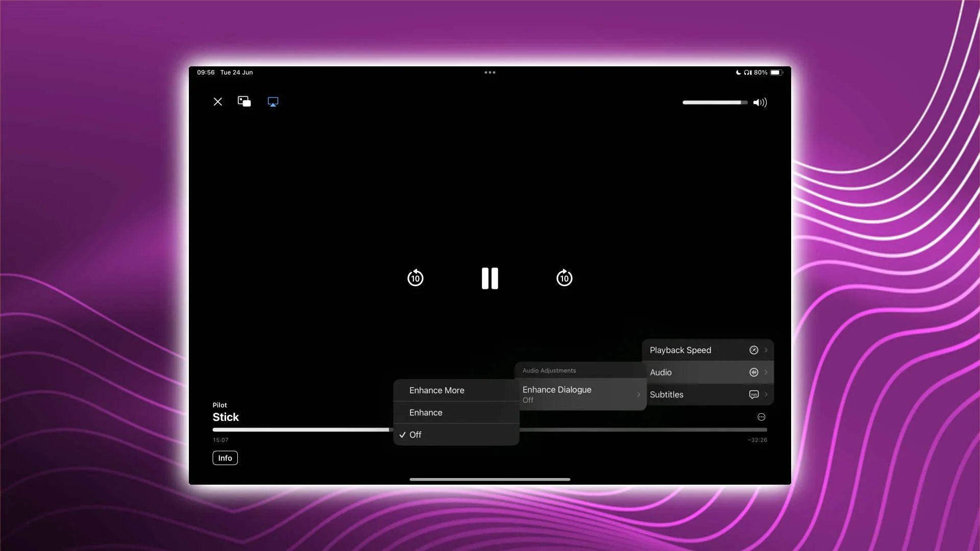Viewport: 980px width, 551px height.
Task: Open the Picture-in-Picture icon
Action: (244, 102)
